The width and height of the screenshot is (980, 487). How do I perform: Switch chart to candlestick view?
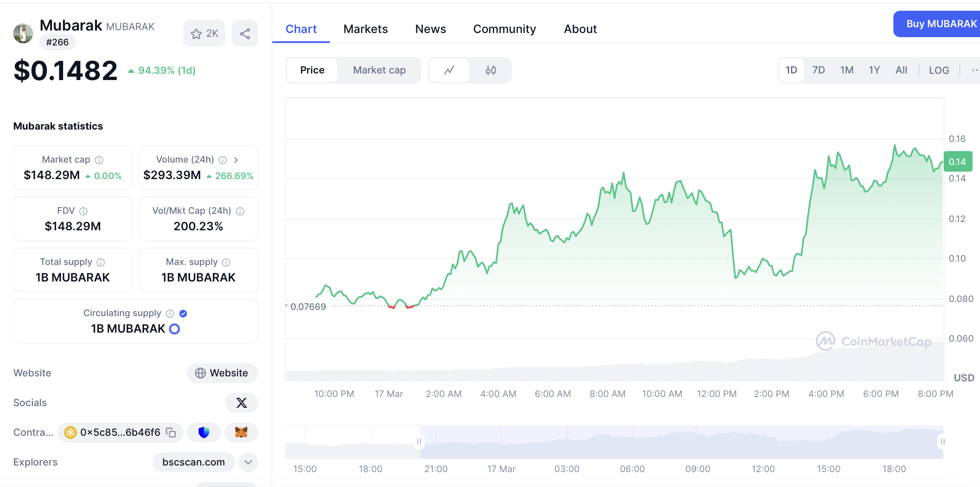[x=490, y=70]
